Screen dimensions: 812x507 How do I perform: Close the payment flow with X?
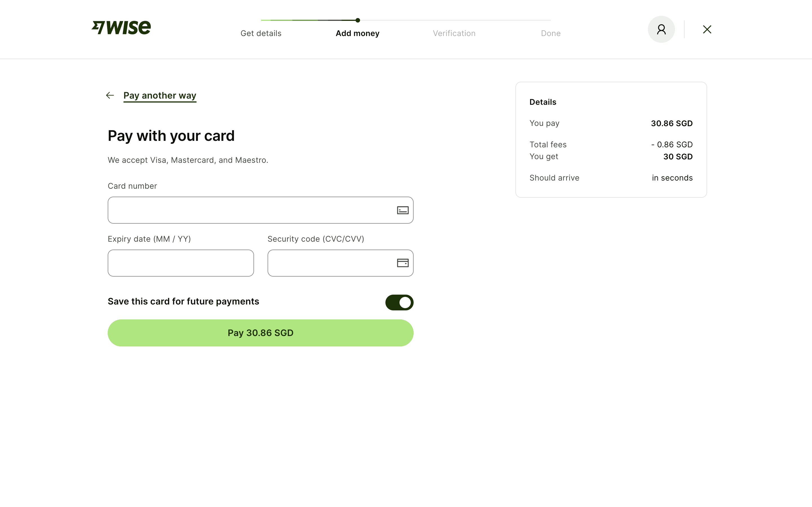coord(707,30)
